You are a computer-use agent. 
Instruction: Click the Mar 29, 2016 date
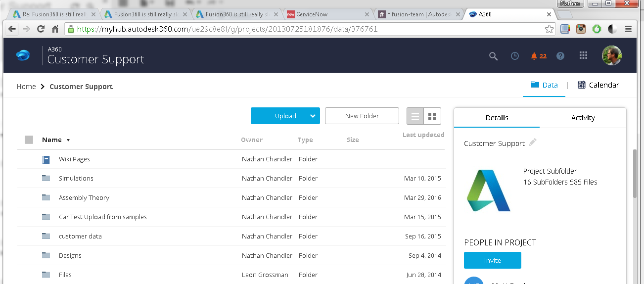pyautogui.click(x=422, y=197)
